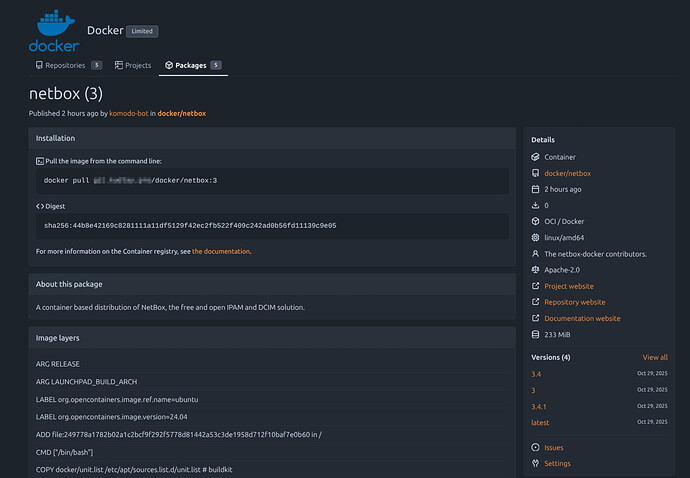Click the container package icon in Details
Viewport: 690px width, 478px height.
(537, 157)
